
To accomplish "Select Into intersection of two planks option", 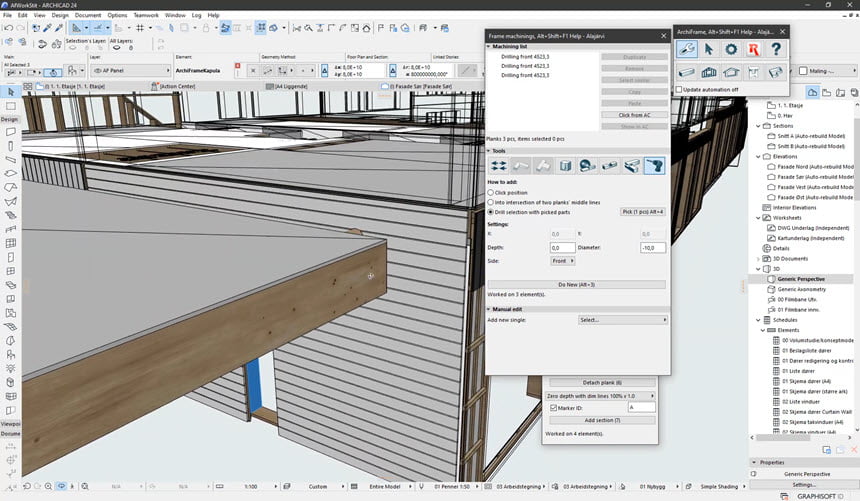I will click(491, 202).
